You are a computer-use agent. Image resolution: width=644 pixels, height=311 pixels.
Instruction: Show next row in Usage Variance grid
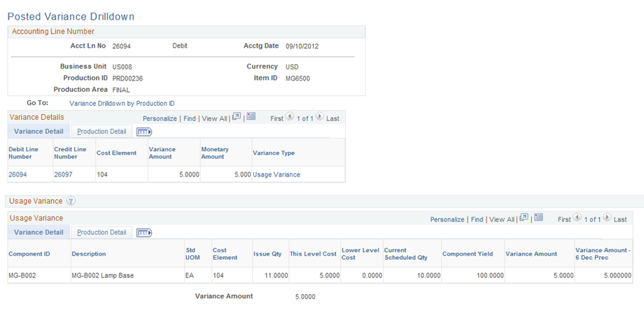608,218
